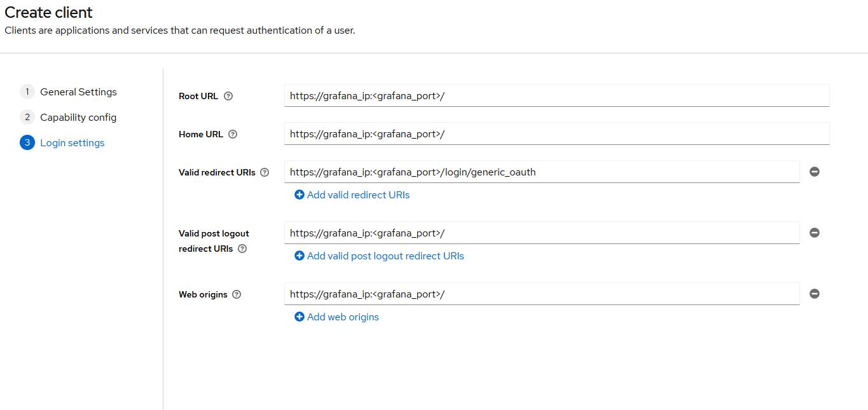
Task: Go to General Settings step
Action: point(78,92)
